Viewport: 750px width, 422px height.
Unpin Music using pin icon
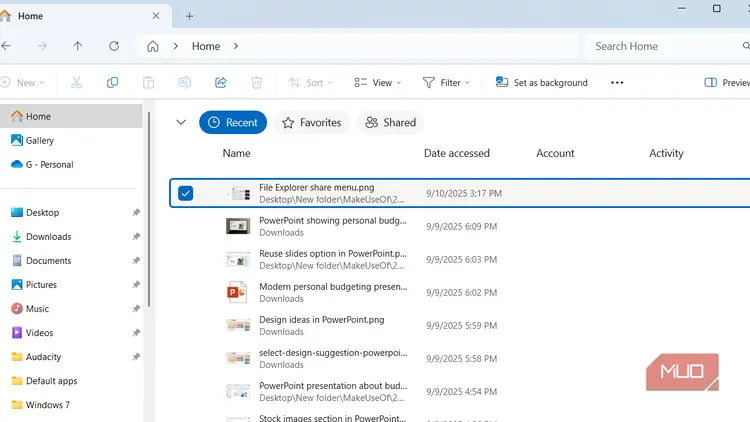tap(136, 309)
